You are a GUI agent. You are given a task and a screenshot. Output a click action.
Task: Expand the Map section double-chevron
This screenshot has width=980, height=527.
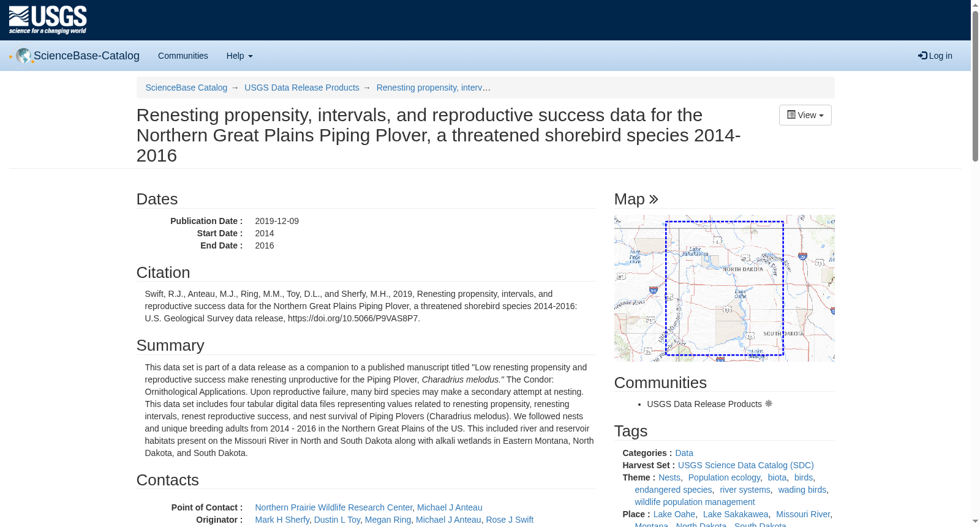pos(654,199)
